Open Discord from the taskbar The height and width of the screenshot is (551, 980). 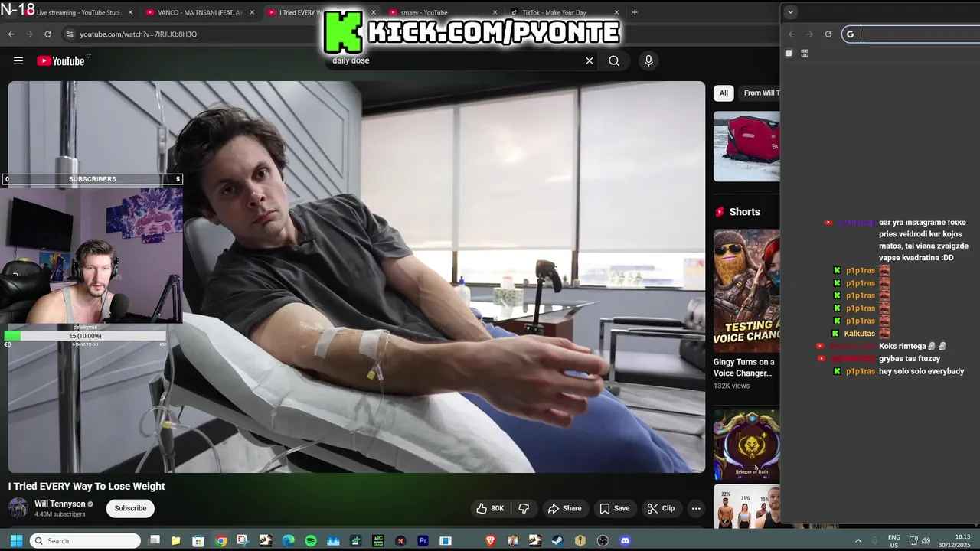pos(625,541)
